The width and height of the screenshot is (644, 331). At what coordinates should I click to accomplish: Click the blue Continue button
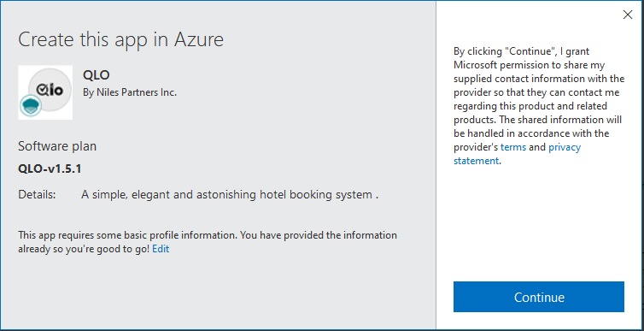(x=539, y=297)
